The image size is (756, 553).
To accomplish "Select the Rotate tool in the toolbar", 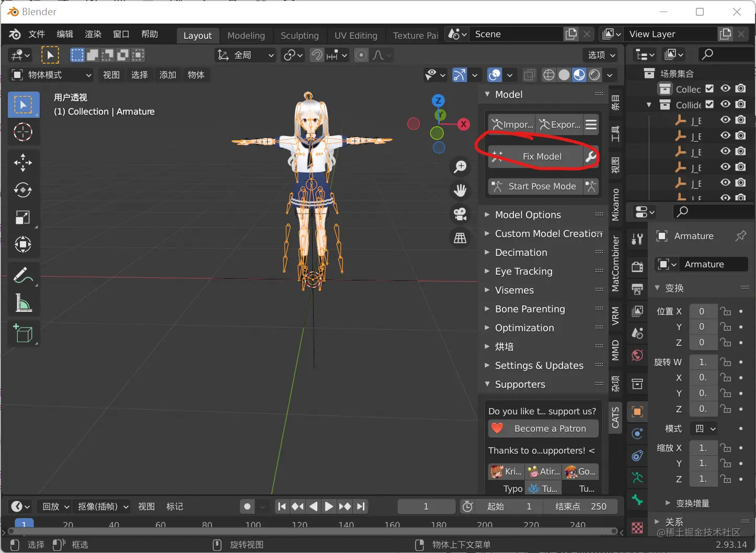I will (x=23, y=190).
